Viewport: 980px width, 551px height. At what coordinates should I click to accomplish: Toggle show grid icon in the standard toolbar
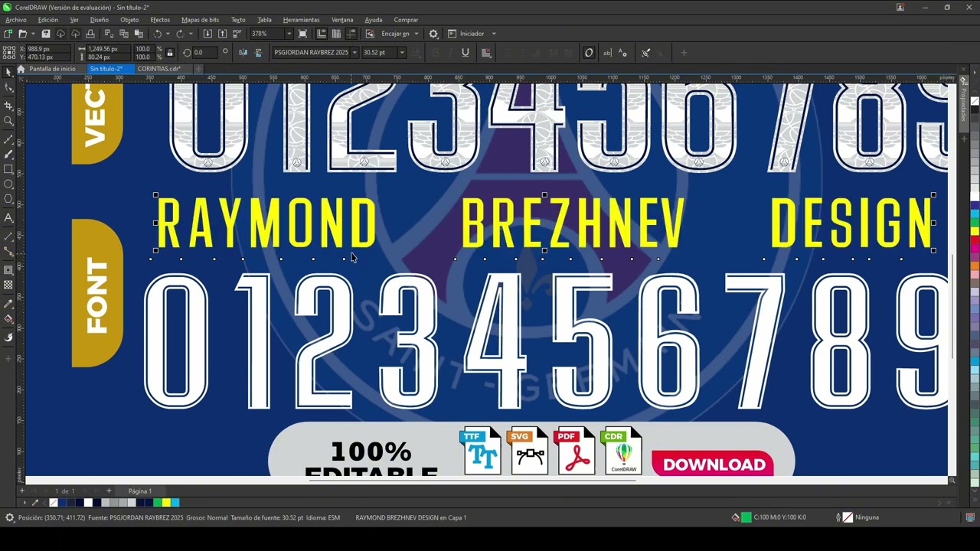pyautogui.click(x=337, y=34)
